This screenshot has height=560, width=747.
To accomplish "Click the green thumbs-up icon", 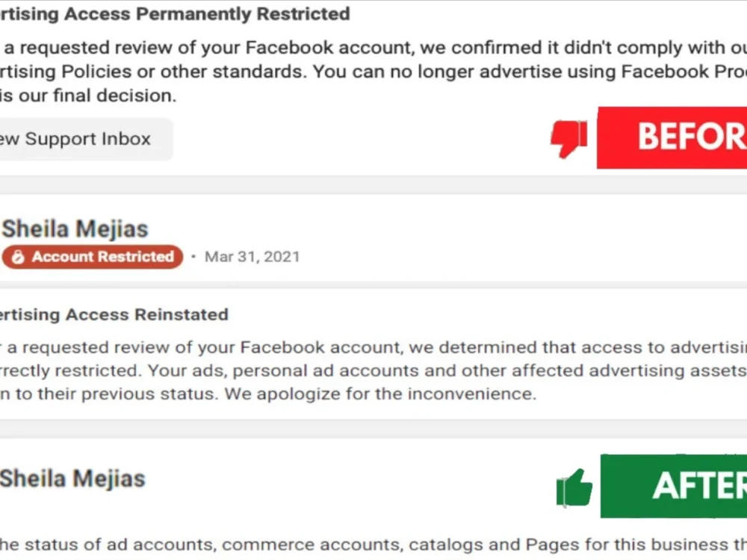I will [574, 488].
